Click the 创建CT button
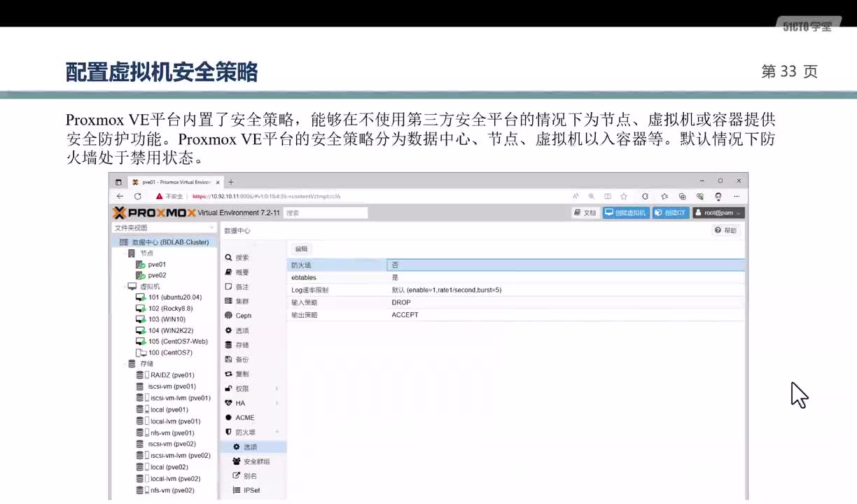 pos(671,213)
